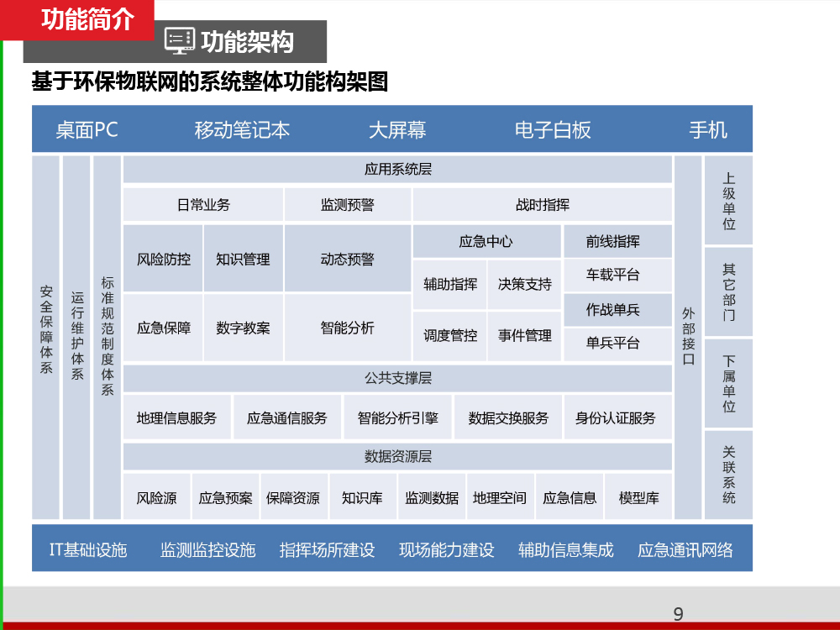This screenshot has height=630, width=840.
Task: Select the 模型库 data box
Action: coord(638,498)
